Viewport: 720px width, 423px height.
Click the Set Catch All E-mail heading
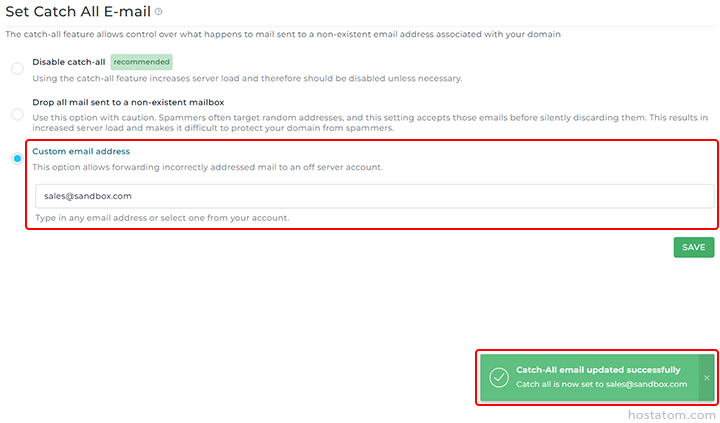78,12
